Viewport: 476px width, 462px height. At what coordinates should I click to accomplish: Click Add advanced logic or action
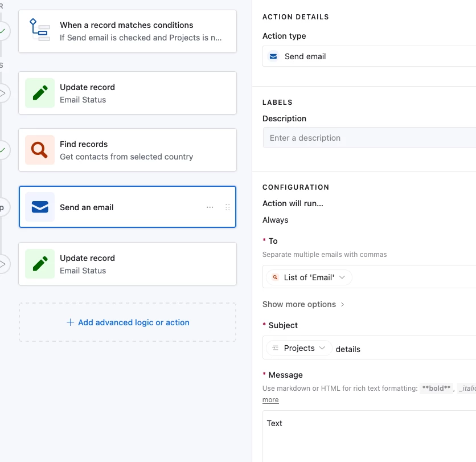pyautogui.click(x=133, y=322)
